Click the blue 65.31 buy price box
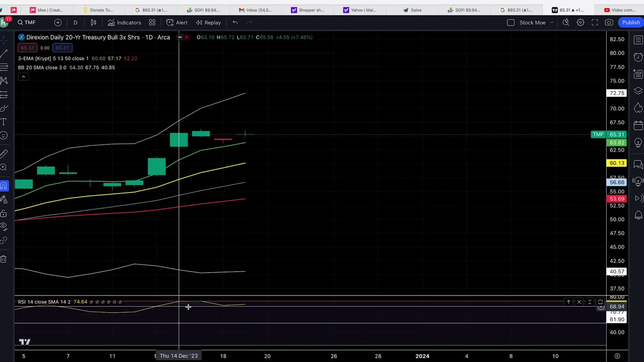 click(62, 48)
